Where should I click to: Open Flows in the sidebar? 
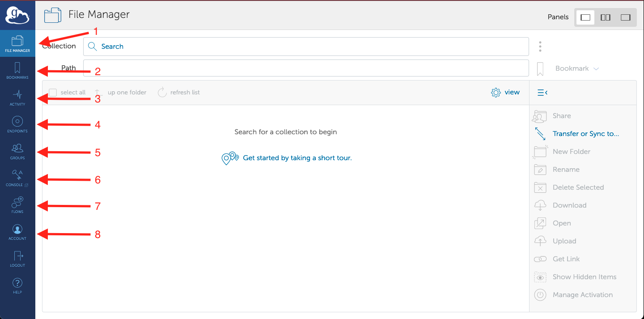[x=17, y=205]
